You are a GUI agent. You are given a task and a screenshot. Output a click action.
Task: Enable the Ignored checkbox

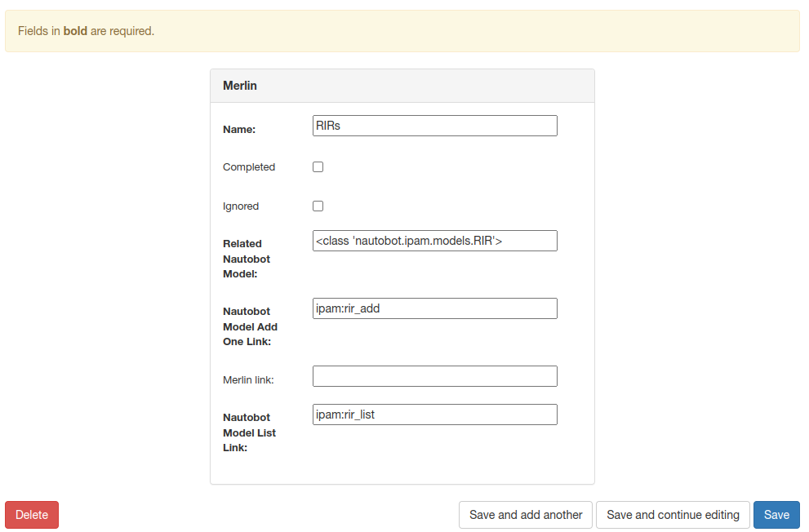click(318, 206)
